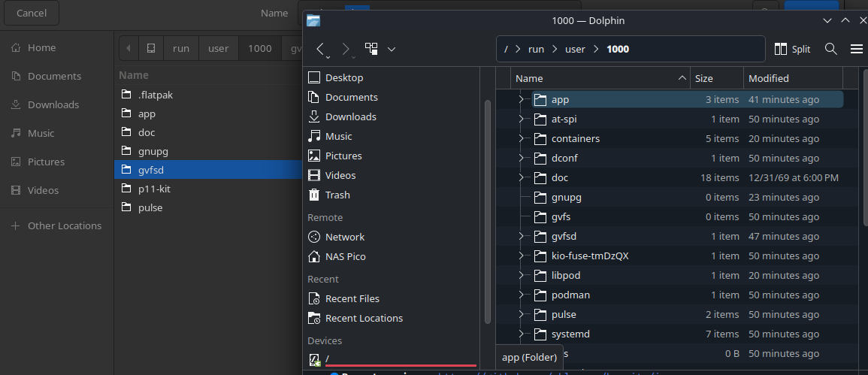Click the Split view button

click(792, 50)
